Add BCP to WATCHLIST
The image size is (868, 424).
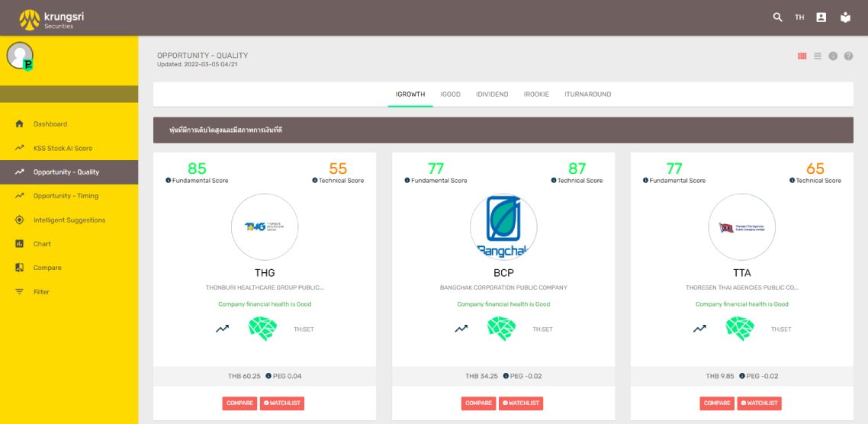(x=521, y=403)
